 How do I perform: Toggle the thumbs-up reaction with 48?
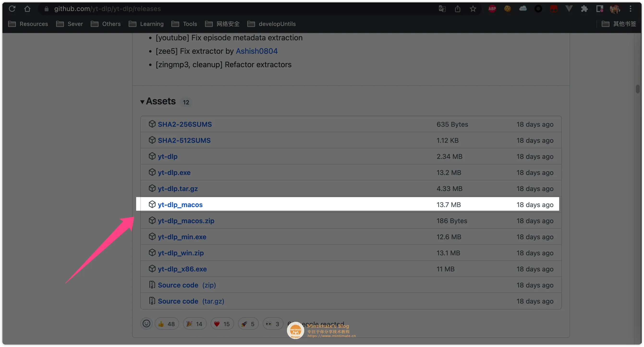167,324
